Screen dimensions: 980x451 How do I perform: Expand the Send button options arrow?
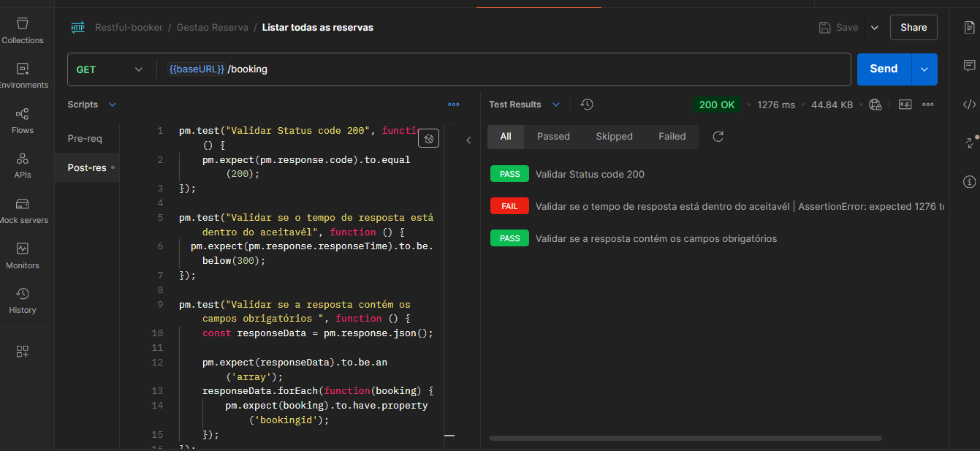click(924, 69)
